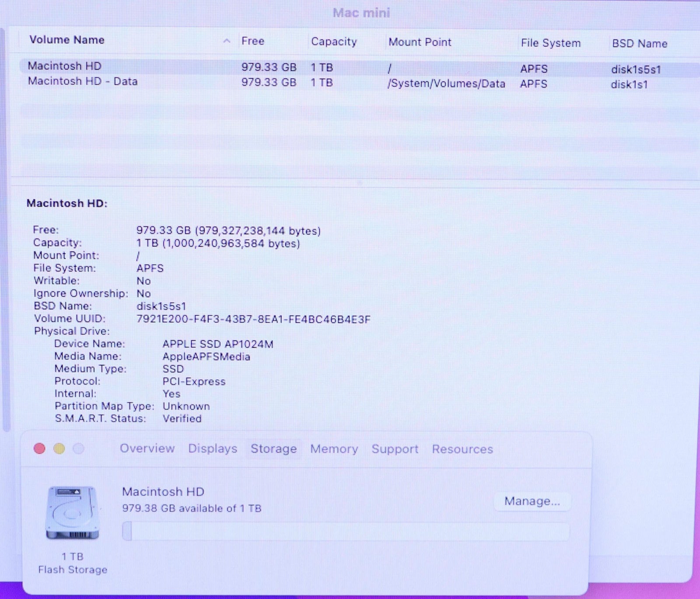The height and width of the screenshot is (599, 700).
Task: Click the red close button of About window
Action: [39, 449]
